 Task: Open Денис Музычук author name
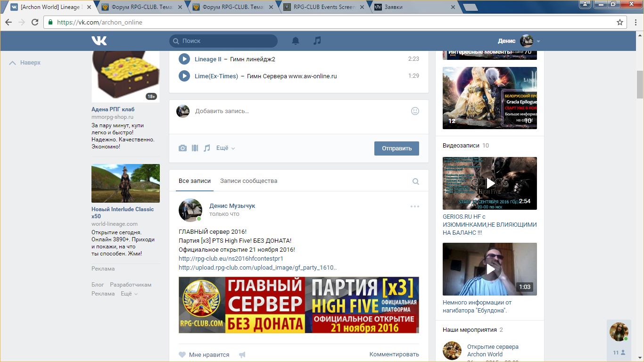click(x=232, y=206)
